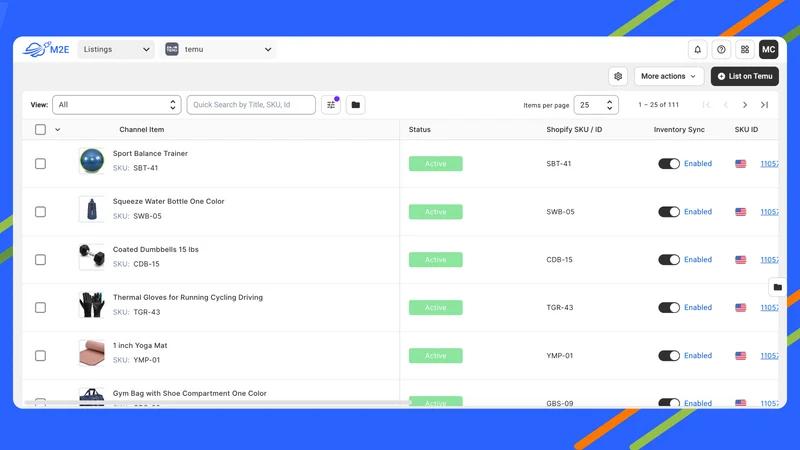The height and width of the screenshot is (450, 800).
Task: Toggle inventory sync for YMP-01
Action: pyautogui.click(x=669, y=356)
